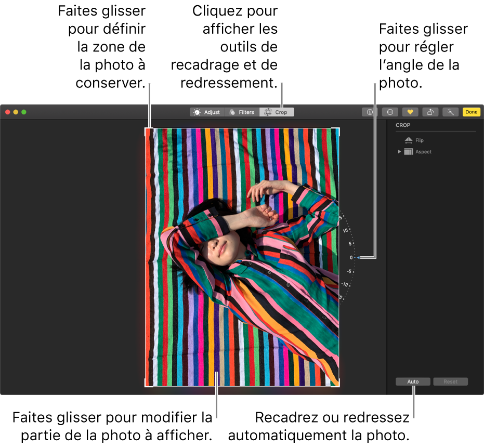Open the More options ellipsis button
This screenshot has height=448, width=484.
pyautogui.click(x=390, y=112)
